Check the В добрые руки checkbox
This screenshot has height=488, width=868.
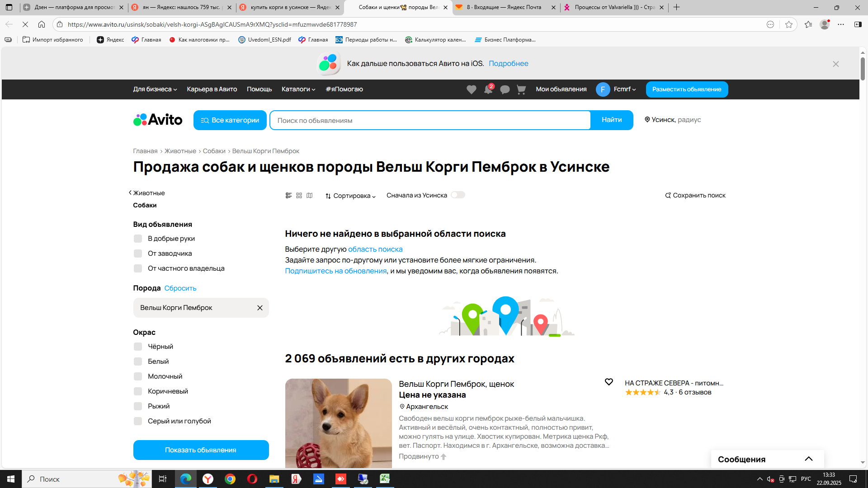tap(138, 239)
